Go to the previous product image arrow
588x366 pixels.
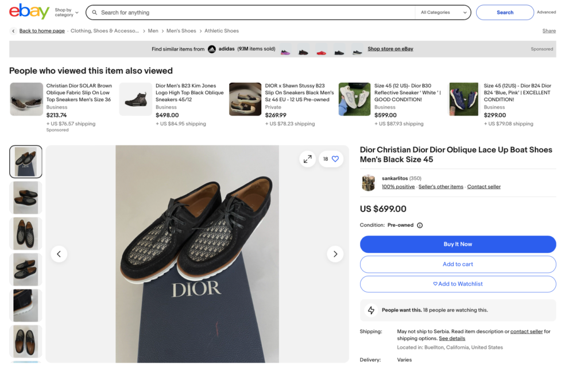[59, 254]
